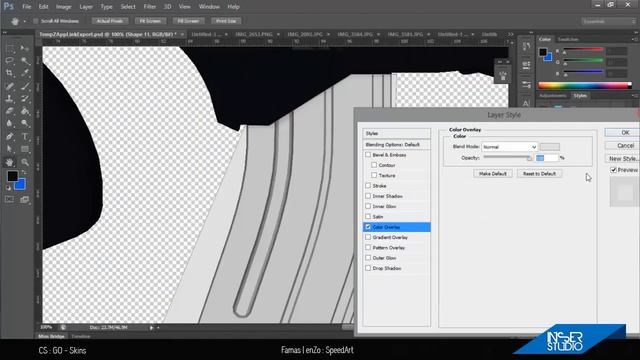Enable Gradient Overlay style
Viewport: 640px width, 360px height.
pyautogui.click(x=368, y=237)
